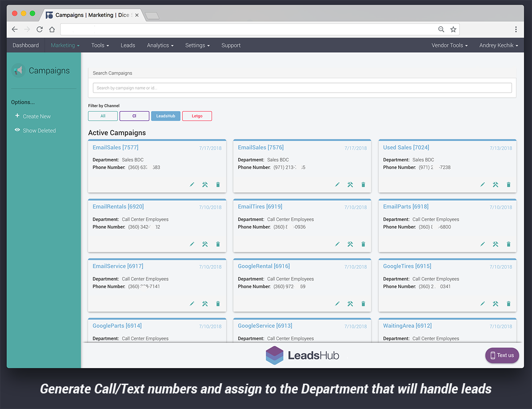
Task: Click Create New campaign option
Action: 33,116
